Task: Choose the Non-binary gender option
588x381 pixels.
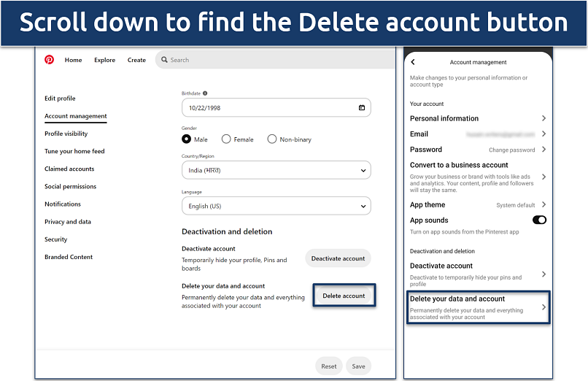Action: point(272,139)
